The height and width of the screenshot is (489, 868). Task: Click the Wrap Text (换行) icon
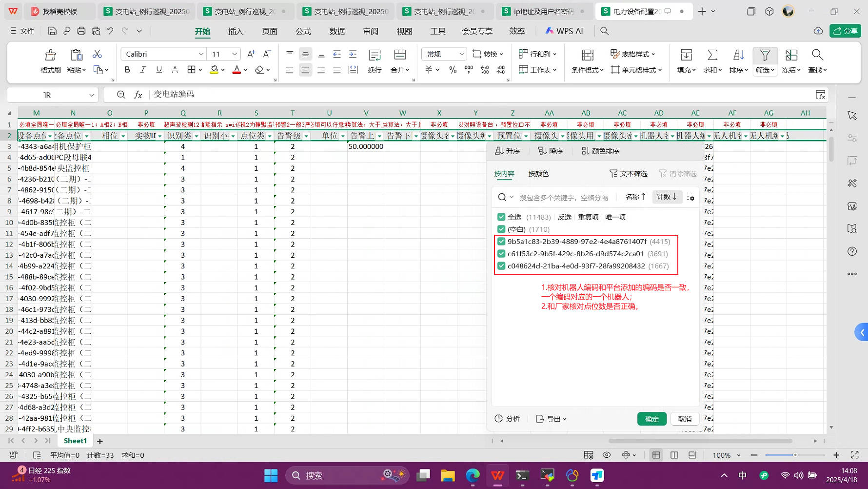tap(375, 55)
